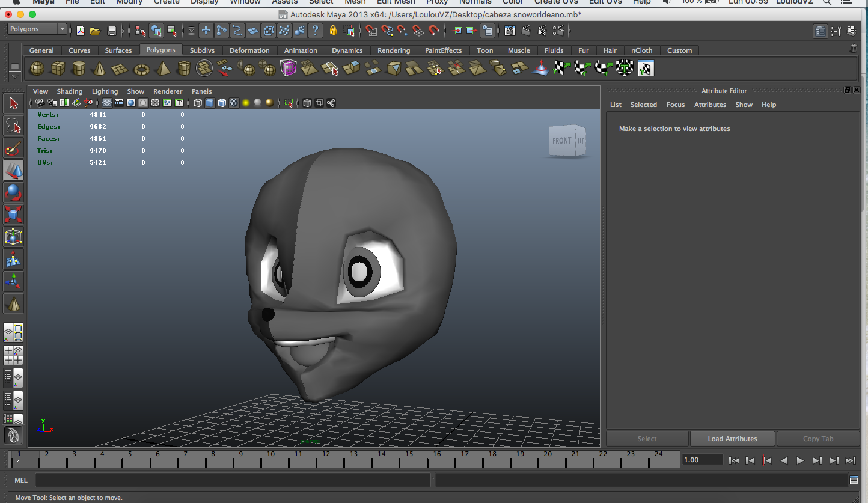868x503 pixels.
Task: Open the render current frame clapperboard
Action: (x=527, y=31)
